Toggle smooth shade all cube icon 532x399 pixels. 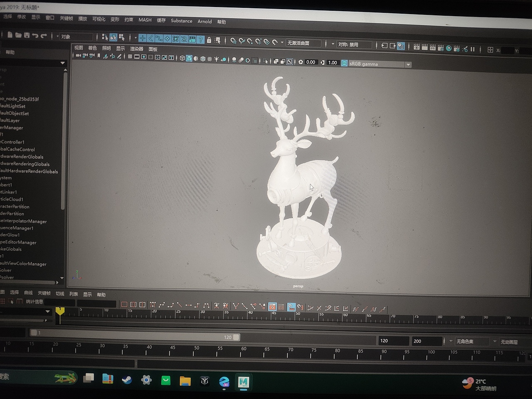189,59
